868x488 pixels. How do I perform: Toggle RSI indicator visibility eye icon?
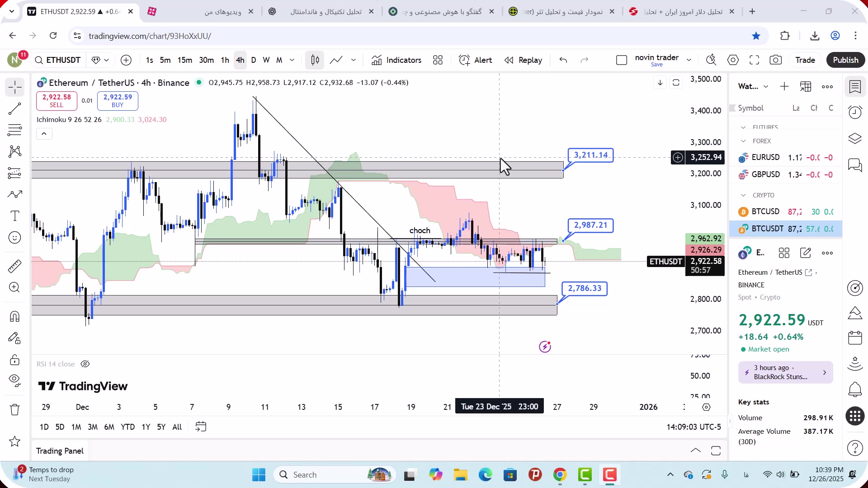[x=85, y=364]
